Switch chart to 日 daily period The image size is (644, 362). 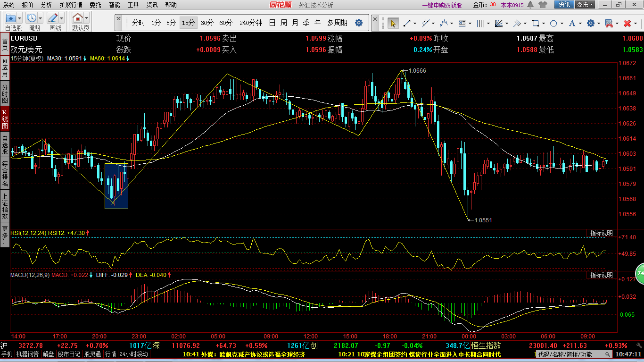pyautogui.click(x=272, y=23)
